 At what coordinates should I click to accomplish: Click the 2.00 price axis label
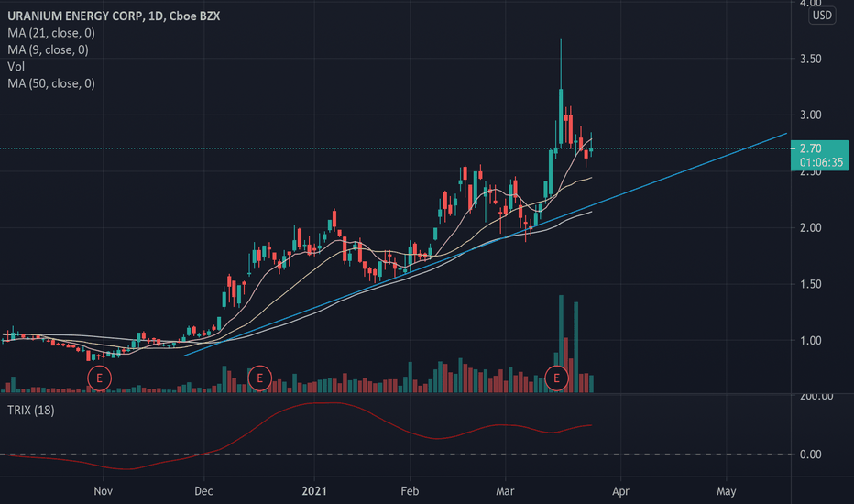click(x=810, y=228)
